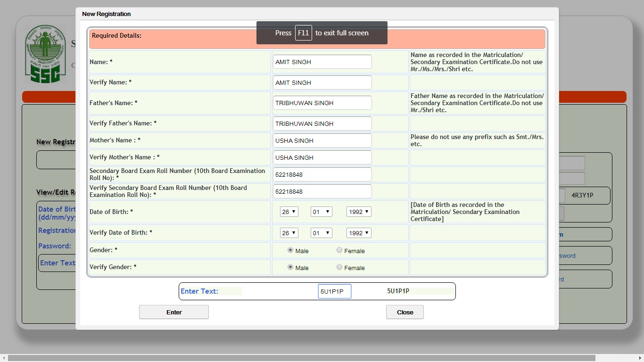The image size is (644, 362).
Task: Click the "Verify Date of Birth: *" label
Action: pos(121,233)
